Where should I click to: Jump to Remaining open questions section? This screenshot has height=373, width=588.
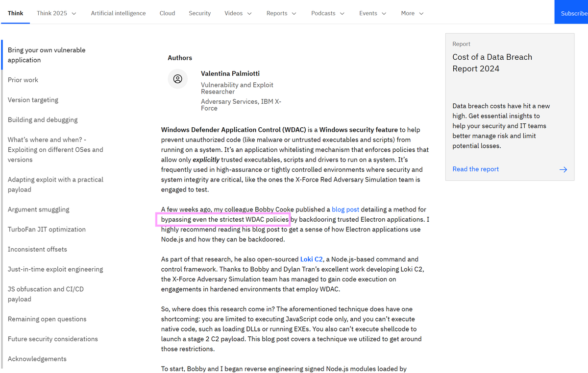pyautogui.click(x=47, y=319)
